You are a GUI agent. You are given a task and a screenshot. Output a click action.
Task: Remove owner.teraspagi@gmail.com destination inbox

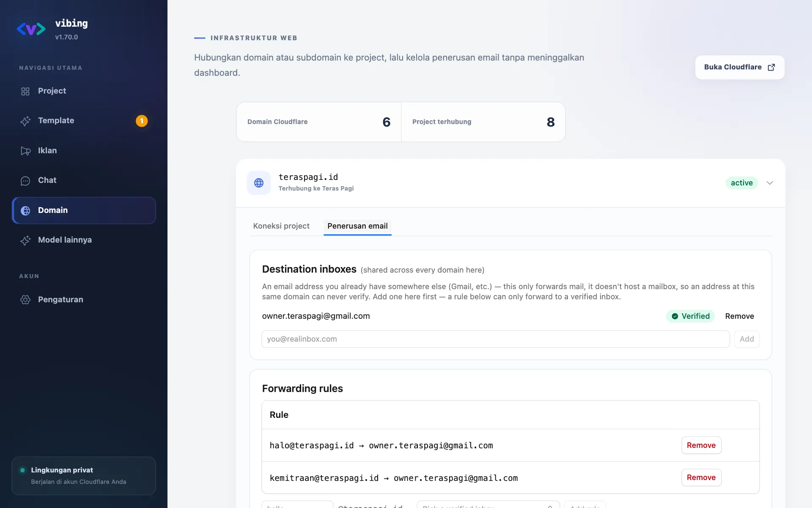(739, 316)
